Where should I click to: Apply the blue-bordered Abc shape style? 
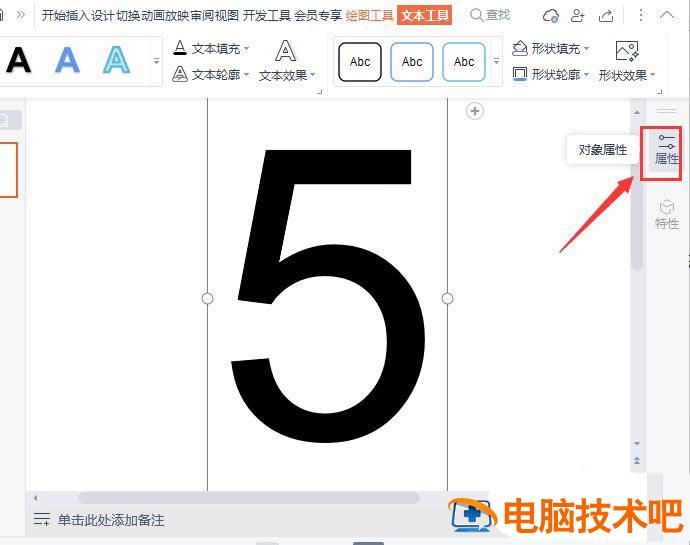(x=412, y=62)
